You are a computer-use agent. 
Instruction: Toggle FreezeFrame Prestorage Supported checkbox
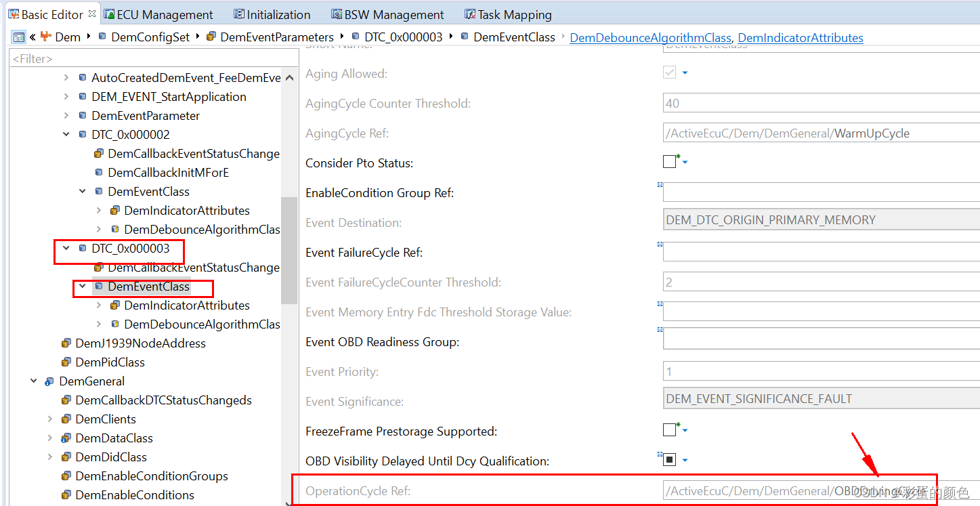point(669,430)
